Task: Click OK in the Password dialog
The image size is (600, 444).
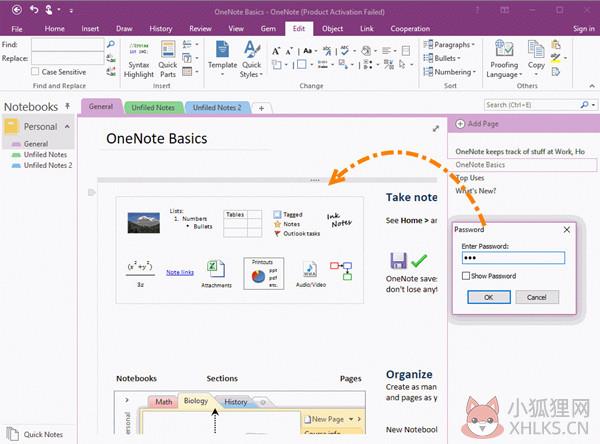Action: pos(489,297)
